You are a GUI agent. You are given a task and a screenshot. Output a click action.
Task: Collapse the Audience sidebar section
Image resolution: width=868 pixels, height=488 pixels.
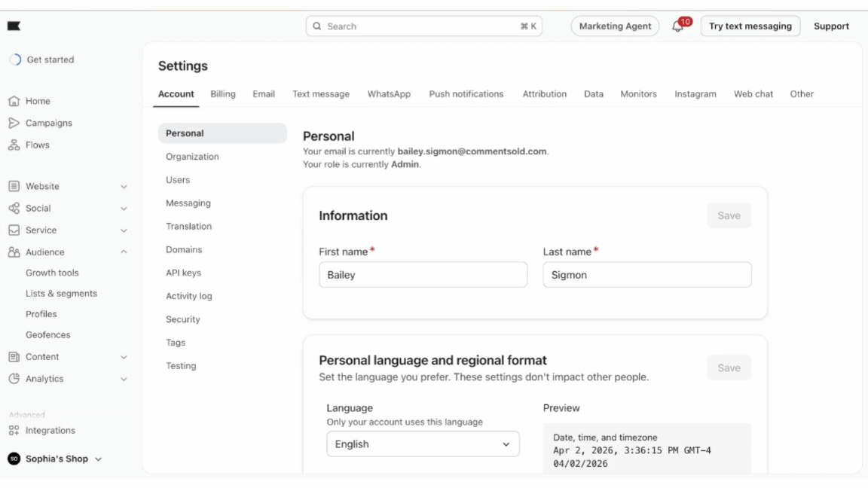click(x=124, y=252)
